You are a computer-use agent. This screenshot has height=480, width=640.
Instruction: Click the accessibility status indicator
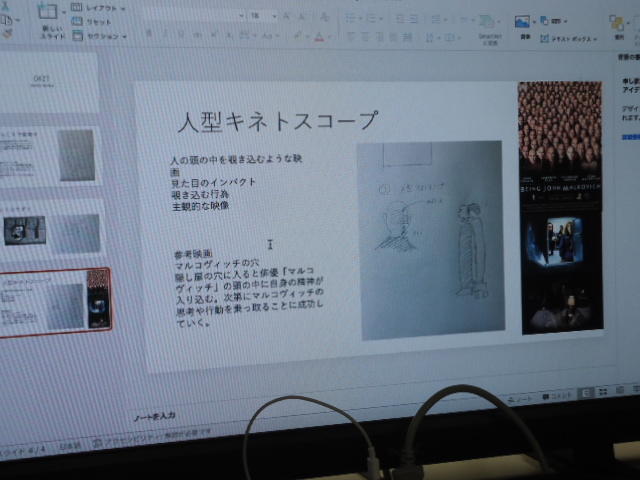coord(152,437)
